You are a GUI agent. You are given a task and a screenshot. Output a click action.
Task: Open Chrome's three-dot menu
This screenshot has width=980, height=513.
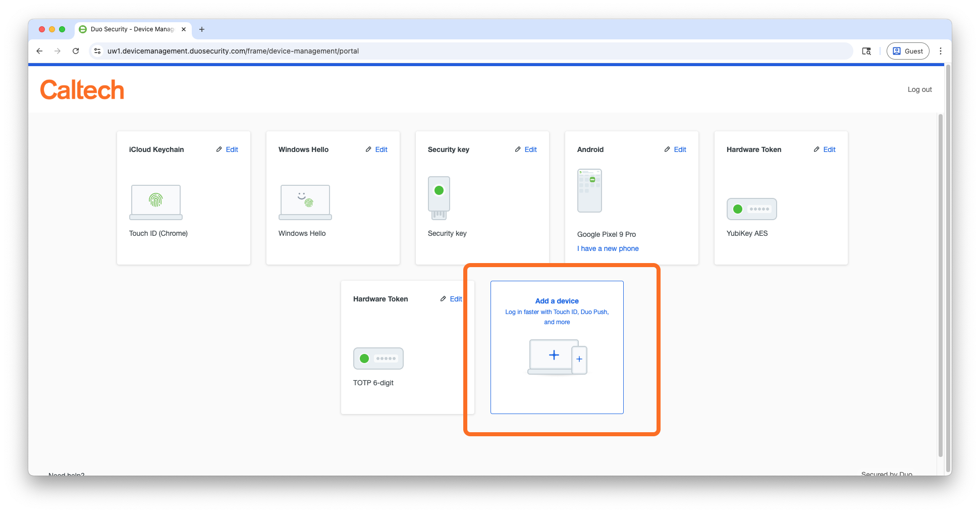(940, 51)
